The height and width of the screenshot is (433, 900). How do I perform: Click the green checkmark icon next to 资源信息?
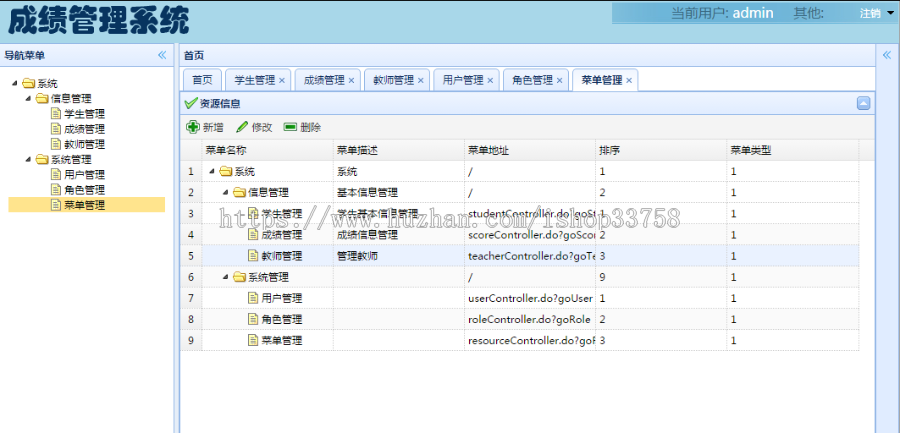click(191, 103)
